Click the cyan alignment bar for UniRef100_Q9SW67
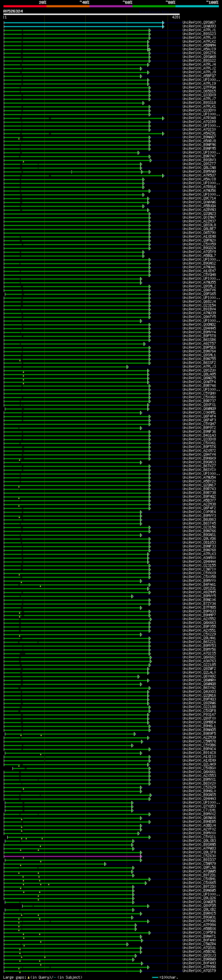Screen dimensions: 222x980 tap(84, 23)
